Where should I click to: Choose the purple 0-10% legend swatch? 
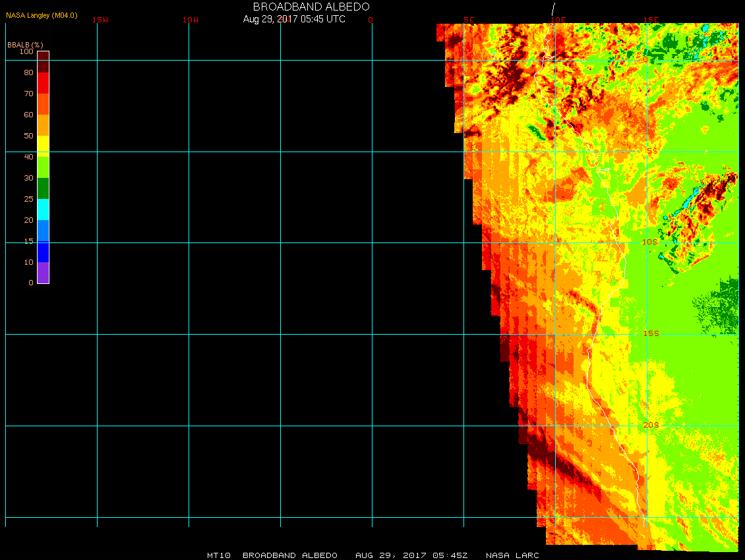pos(43,273)
